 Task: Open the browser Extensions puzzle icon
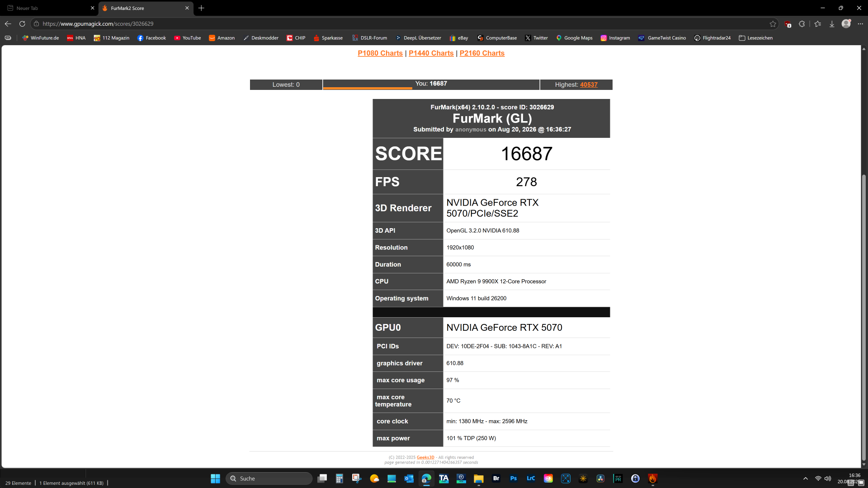point(802,24)
